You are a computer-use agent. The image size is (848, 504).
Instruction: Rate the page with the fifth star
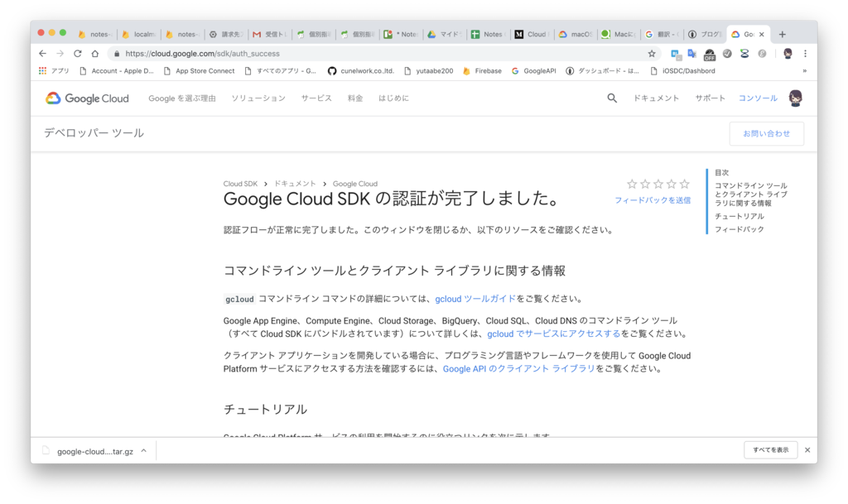[685, 185]
